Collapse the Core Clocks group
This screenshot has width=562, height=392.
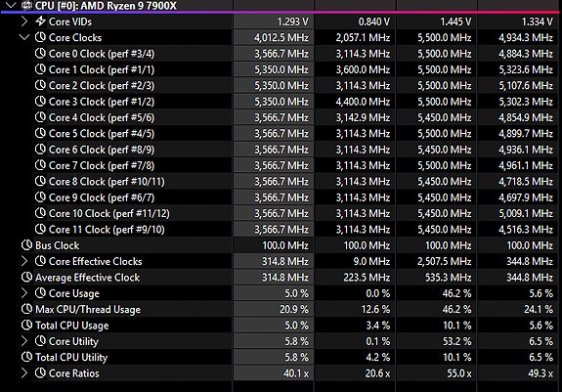point(24,37)
